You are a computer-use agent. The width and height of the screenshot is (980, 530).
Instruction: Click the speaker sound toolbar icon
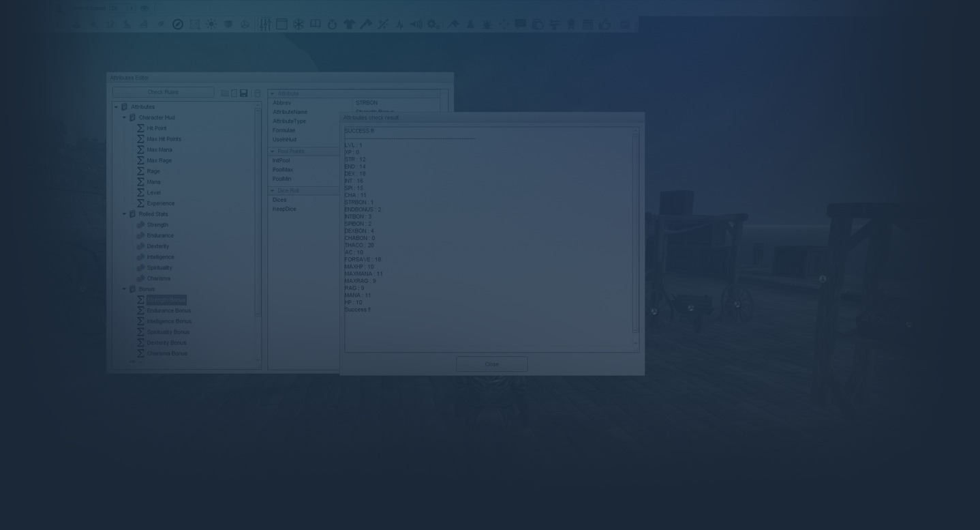click(416, 25)
